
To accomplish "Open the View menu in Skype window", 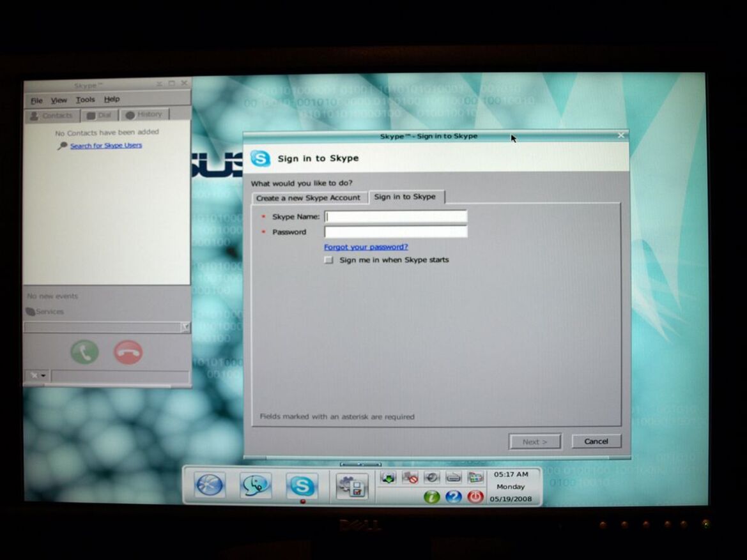I will pyautogui.click(x=59, y=100).
